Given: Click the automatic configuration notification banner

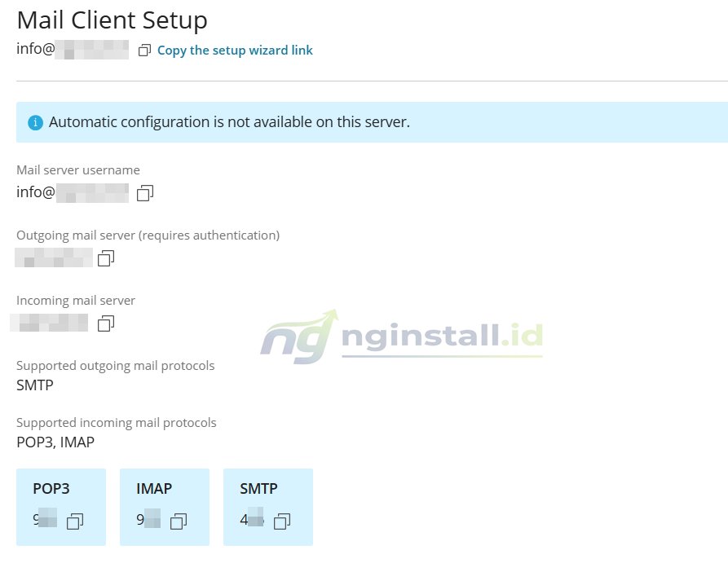Looking at the screenshot, I should point(367,121).
